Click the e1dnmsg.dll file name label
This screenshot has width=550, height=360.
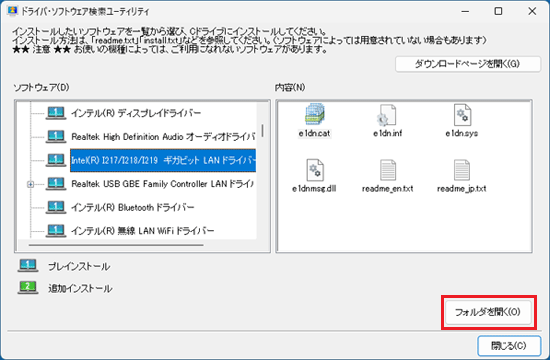point(314,188)
